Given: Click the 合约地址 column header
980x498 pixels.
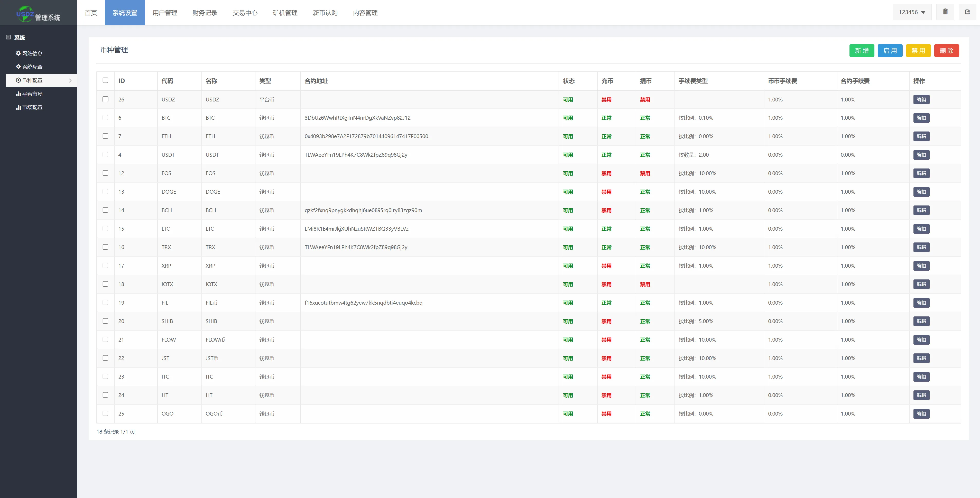Looking at the screenshot, I should point(316,81).
